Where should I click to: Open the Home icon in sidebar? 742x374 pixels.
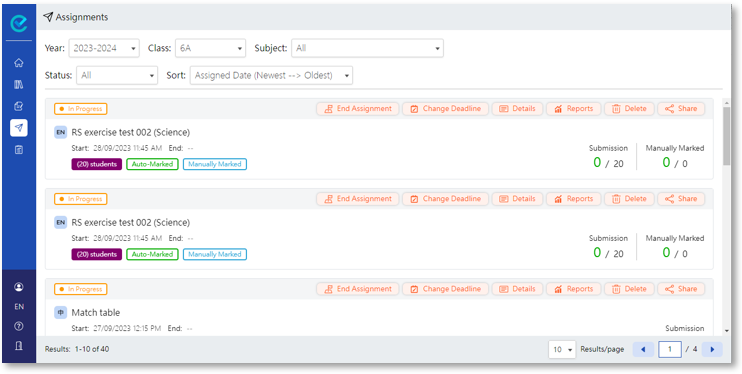(19, 62)
